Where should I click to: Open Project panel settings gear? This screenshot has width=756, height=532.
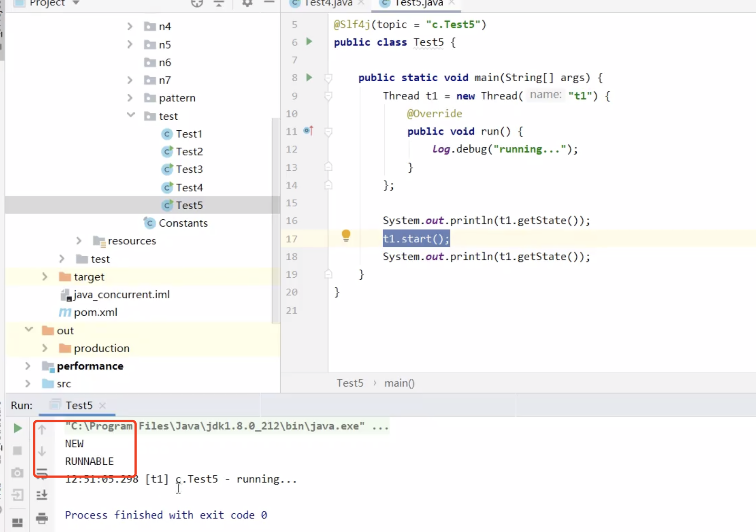pyautogui.click(x=247, y=3)
